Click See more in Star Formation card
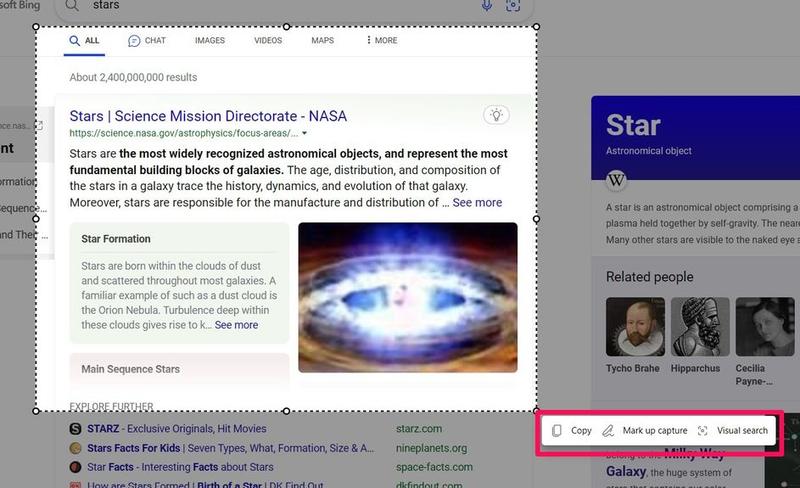Viewport: 800px width, 488px height. [x=236, y=325]
